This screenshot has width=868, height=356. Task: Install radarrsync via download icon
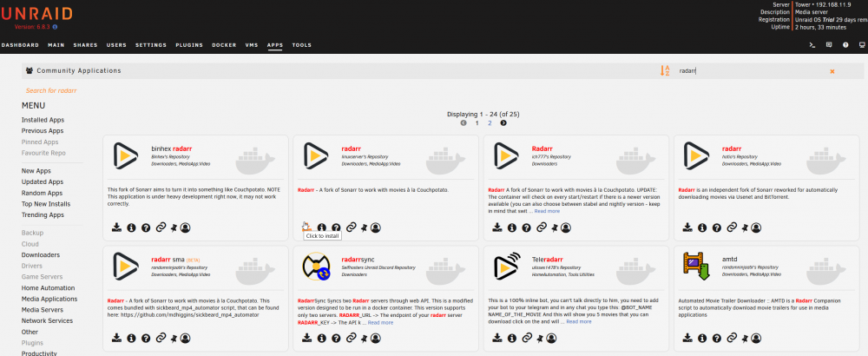pyautogui.click(x=306, y=338)
